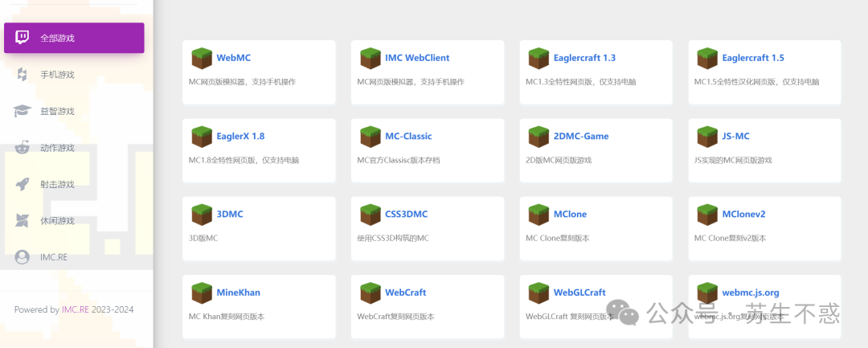Image resolution: width=868 pixels, height=348 pixels.
Task: Click the Twitch-style icon beside 全部游戏
Action: tap(23, 38)
